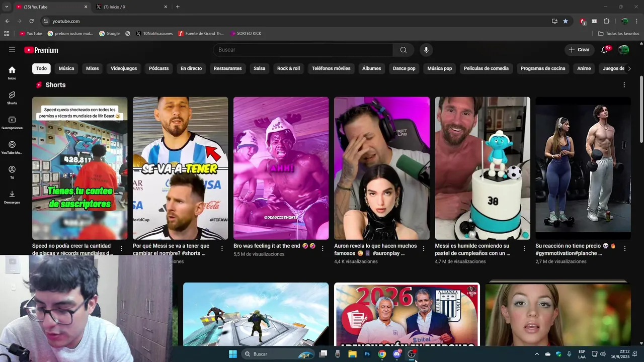644x362 pixels.
Task: Open YouTube Music in the sidebar
Action: click(x=12, y=147)
